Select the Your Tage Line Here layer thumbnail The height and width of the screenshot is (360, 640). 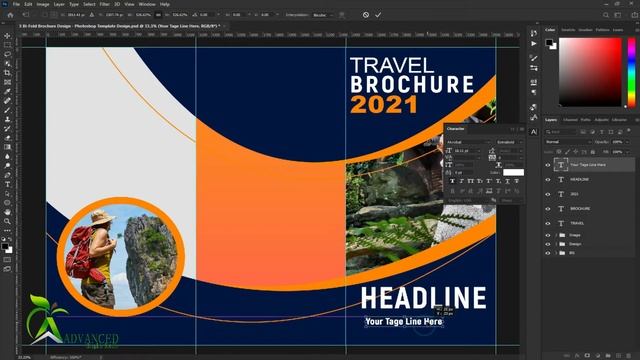click(x=561, y=165)
